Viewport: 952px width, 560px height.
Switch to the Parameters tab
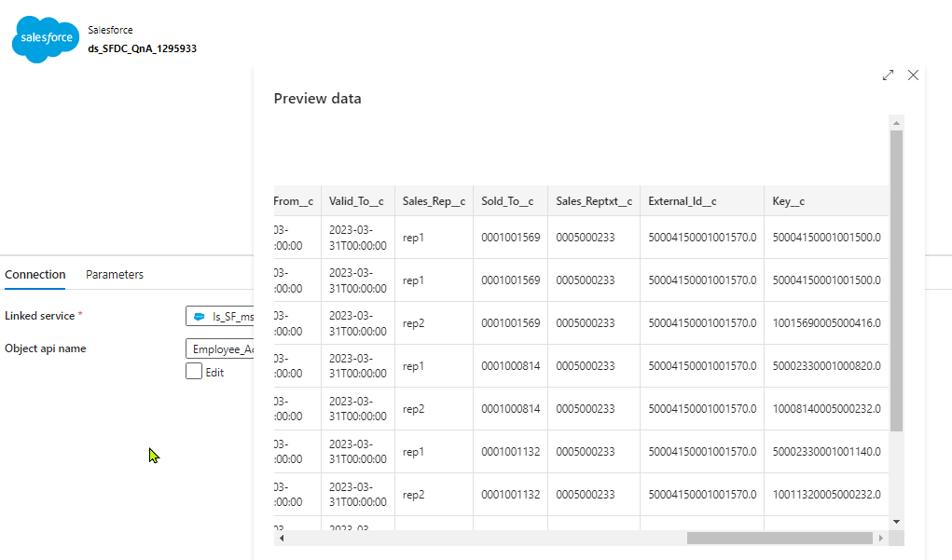[115, 274]
